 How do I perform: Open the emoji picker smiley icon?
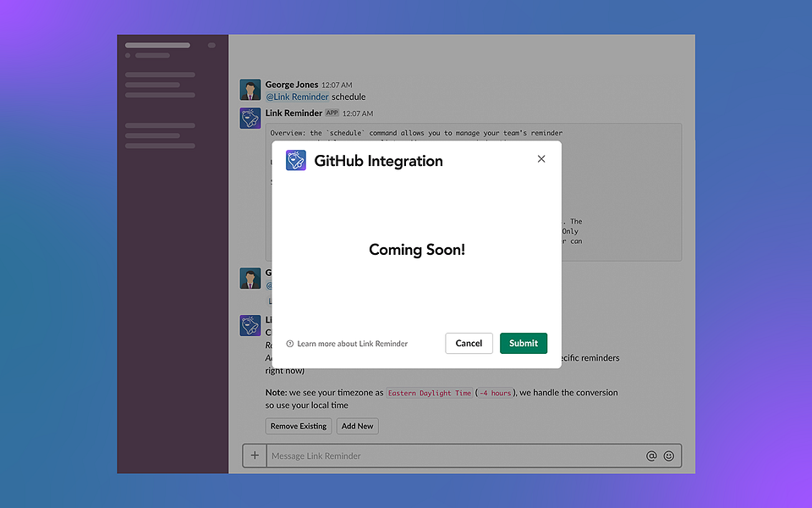point(669,456)
